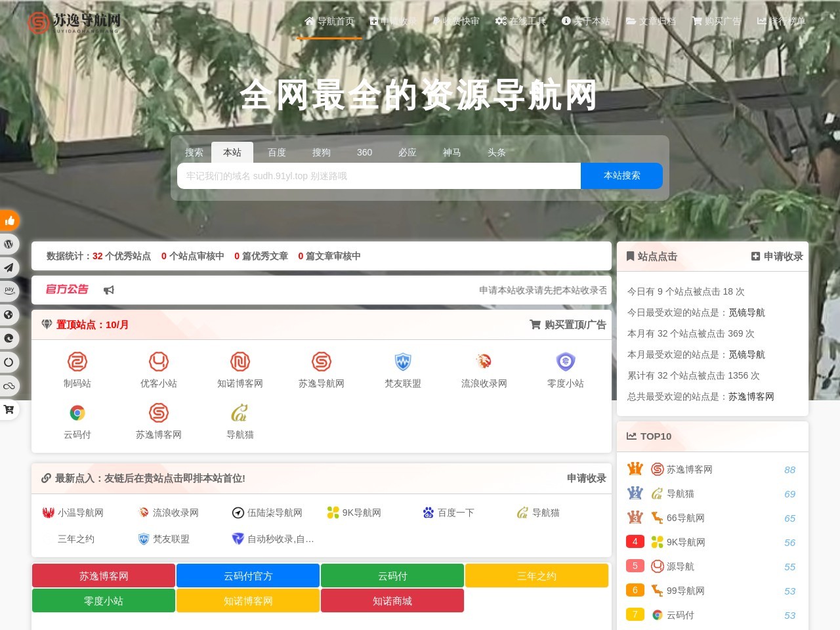This screenshot has width=840, height=630.
Task: Click the shopping cart sidebar icon
Action: click(9, 409)
